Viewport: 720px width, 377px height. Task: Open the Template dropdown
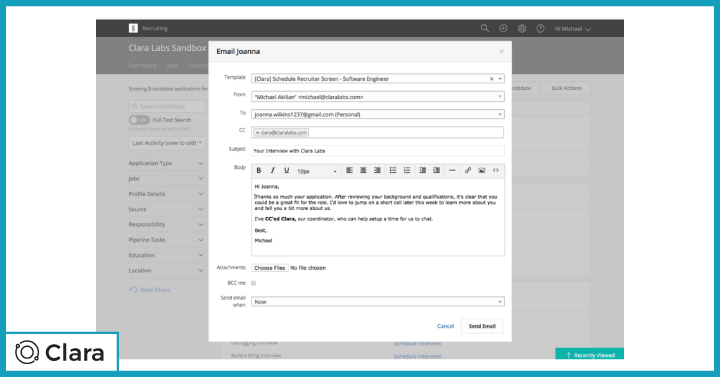[377, 79]
